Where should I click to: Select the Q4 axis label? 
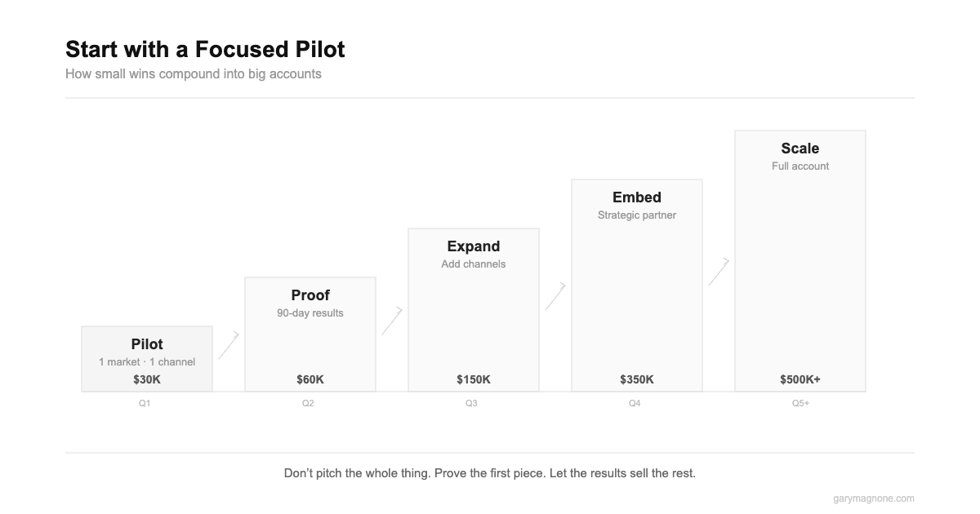coord(635,403)
